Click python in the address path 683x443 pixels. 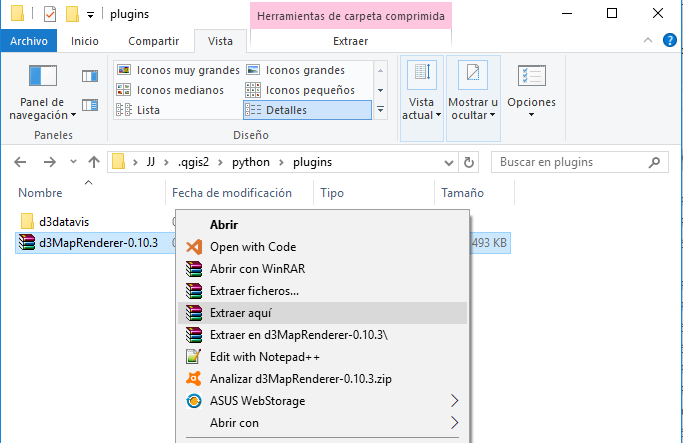[x=250, y=162]
